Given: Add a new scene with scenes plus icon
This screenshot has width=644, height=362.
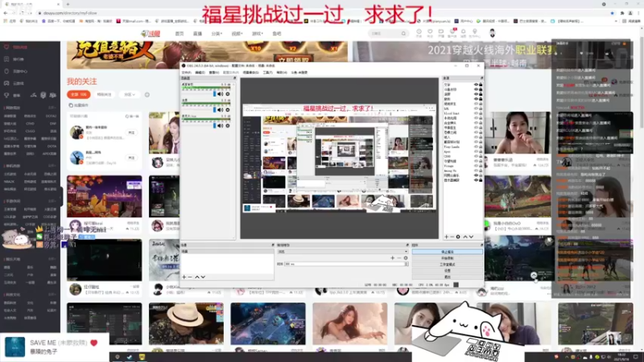Looking at the screenshot, I should [x=184, y=277].
